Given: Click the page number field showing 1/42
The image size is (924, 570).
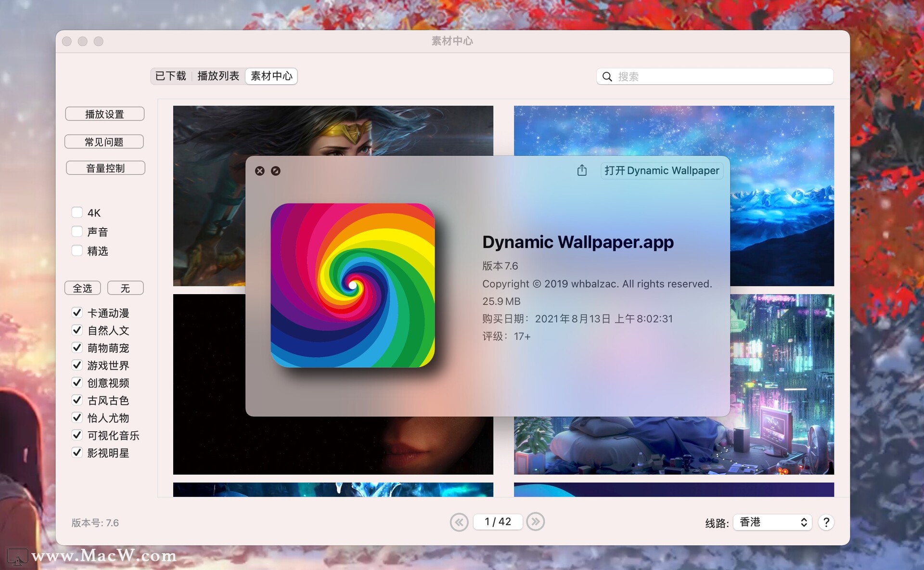Looking at the screenshot, I should pyautogui.click(x=498, y=522).
